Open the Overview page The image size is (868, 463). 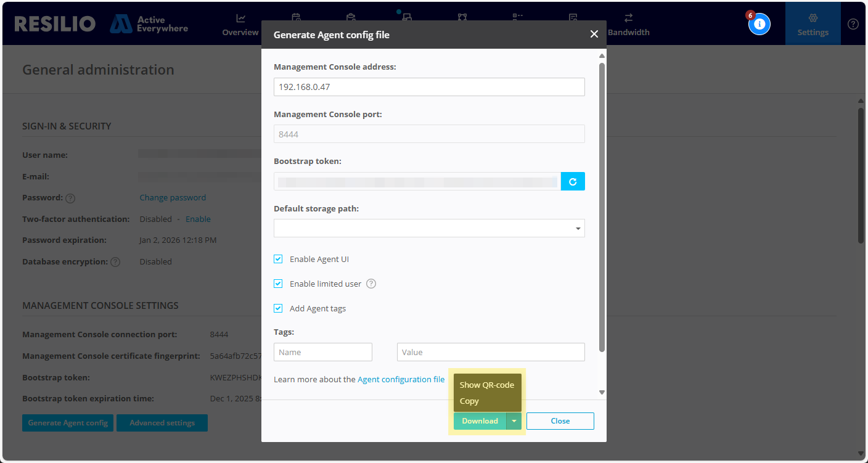click(x=240, y=25)
